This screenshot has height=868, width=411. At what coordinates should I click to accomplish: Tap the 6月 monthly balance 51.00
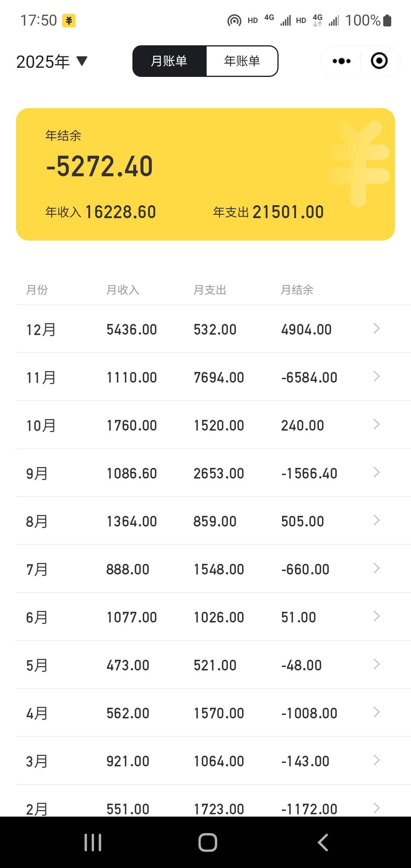299,617
